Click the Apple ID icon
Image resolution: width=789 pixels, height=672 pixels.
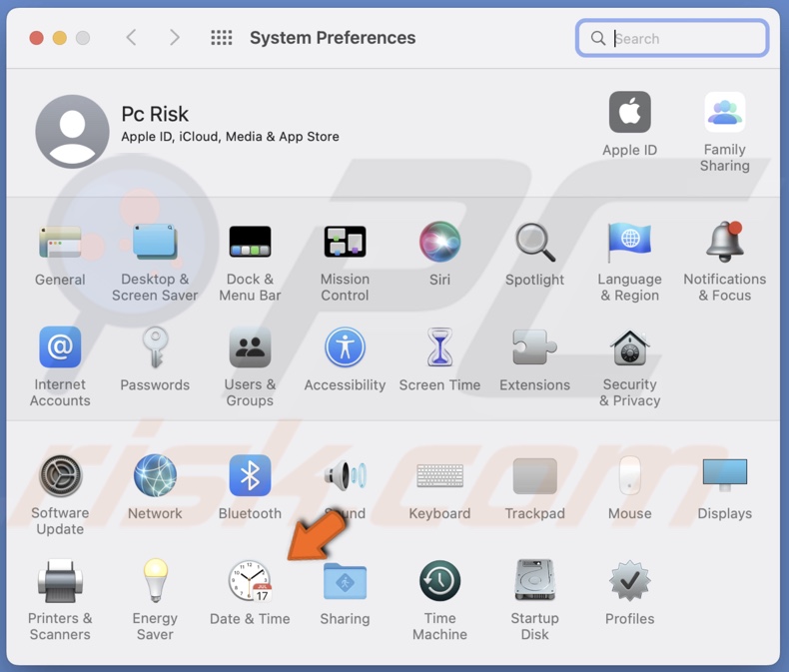[629, 114]
